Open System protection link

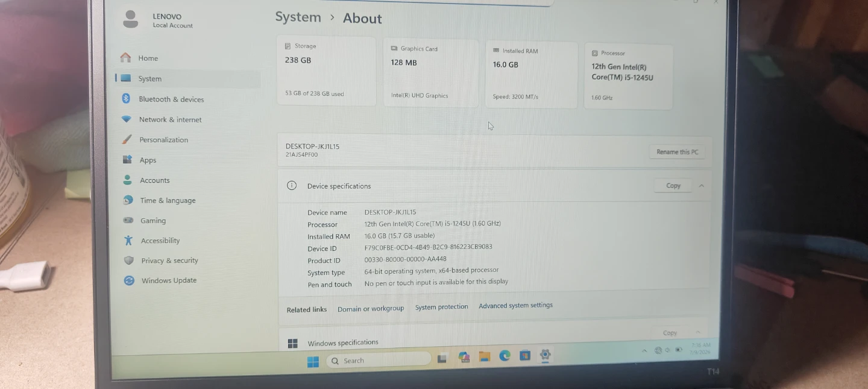click(441, 306)
